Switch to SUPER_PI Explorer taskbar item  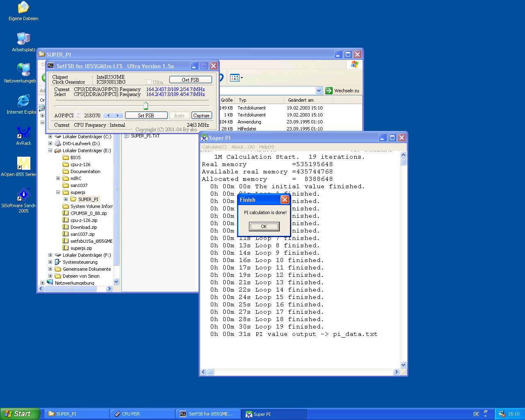click(77, 414)
